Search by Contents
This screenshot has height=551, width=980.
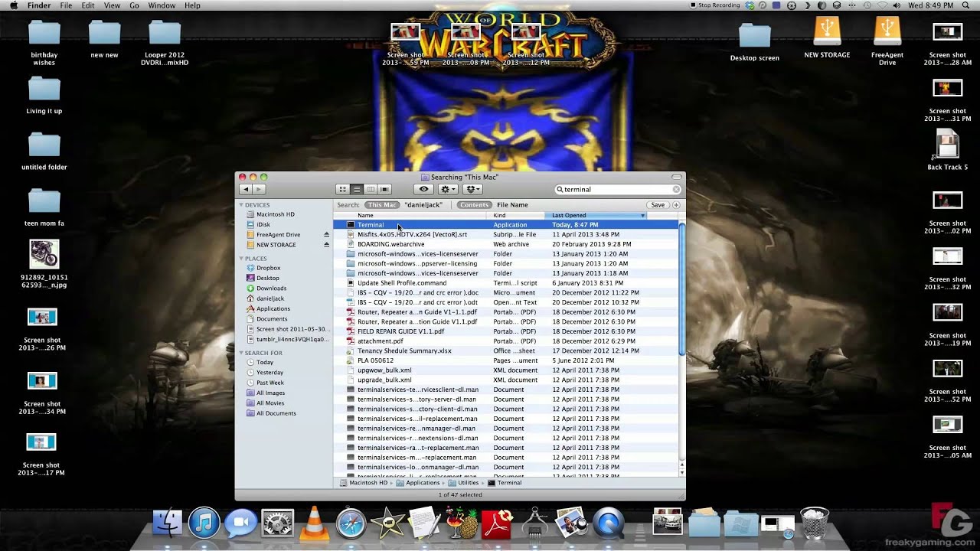474,205
